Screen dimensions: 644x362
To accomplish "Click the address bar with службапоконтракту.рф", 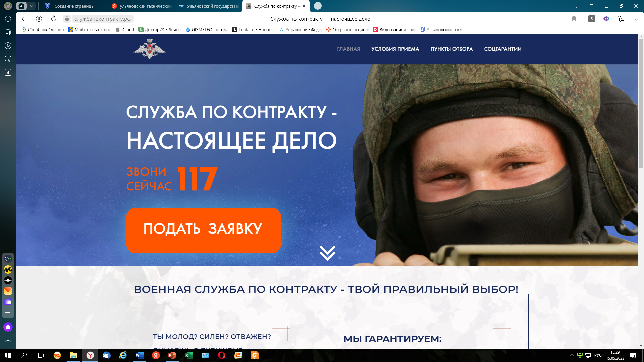I will 102,19.
